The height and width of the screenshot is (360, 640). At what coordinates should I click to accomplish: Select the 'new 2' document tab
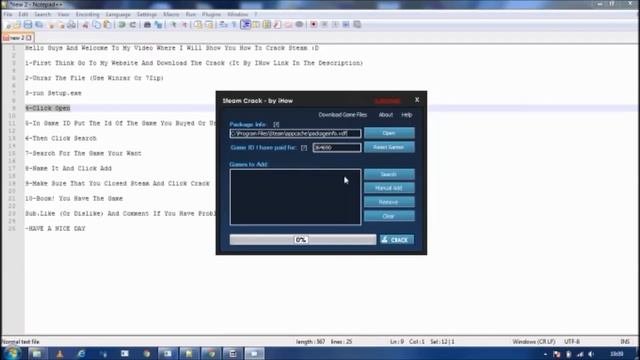tap(18, 38)
